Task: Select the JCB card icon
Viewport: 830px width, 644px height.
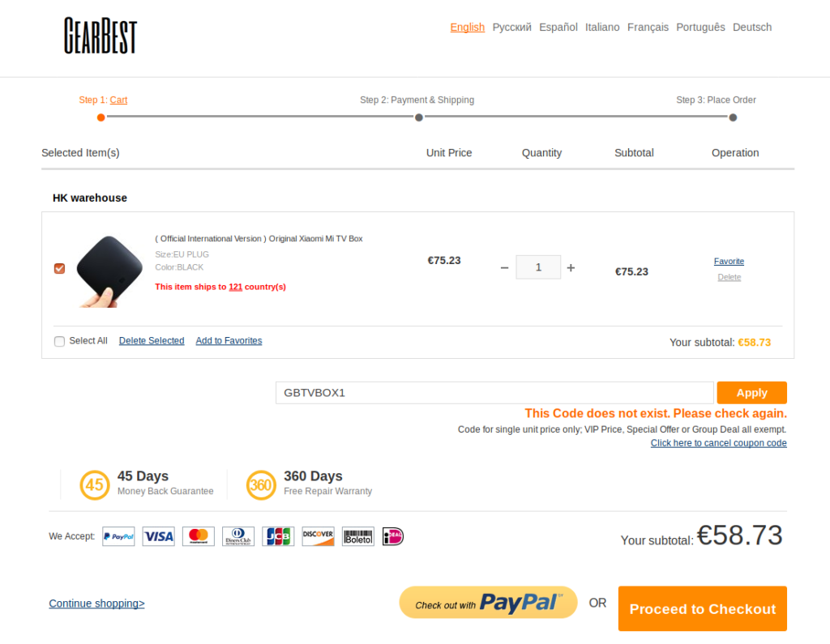Action: tap(278, 536)
